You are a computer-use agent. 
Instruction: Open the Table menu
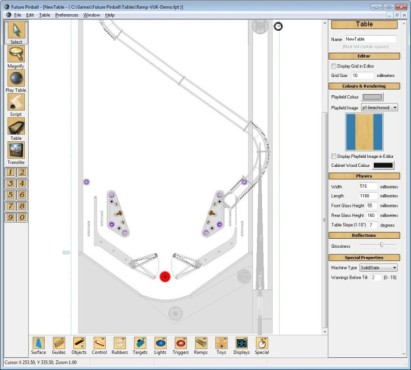[44, 15]
